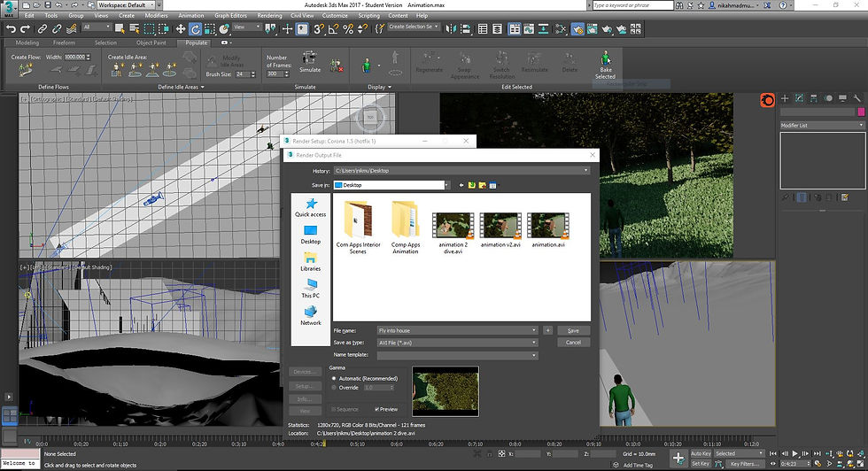Open the Graph Editors menu

coord(230,16)
